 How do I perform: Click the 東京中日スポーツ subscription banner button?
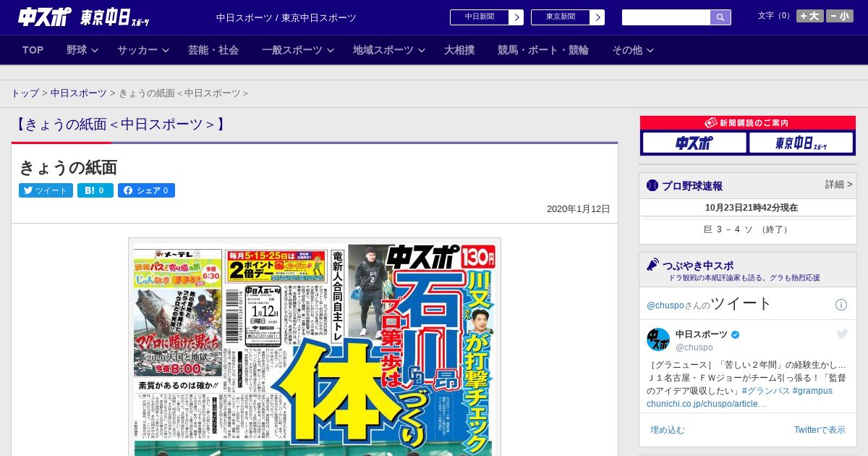tap(801, 143)
